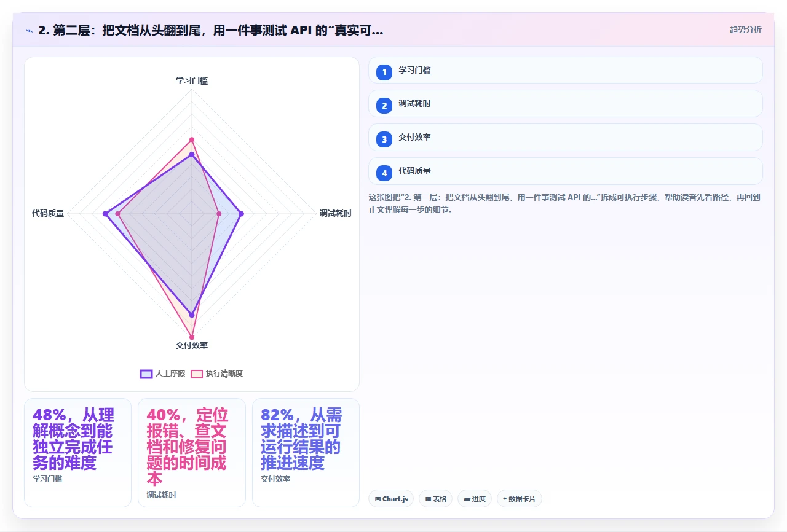Click the pink data point on 学习门槛 axis
Screen dimensions: 787x532
[x=192, y=139]
